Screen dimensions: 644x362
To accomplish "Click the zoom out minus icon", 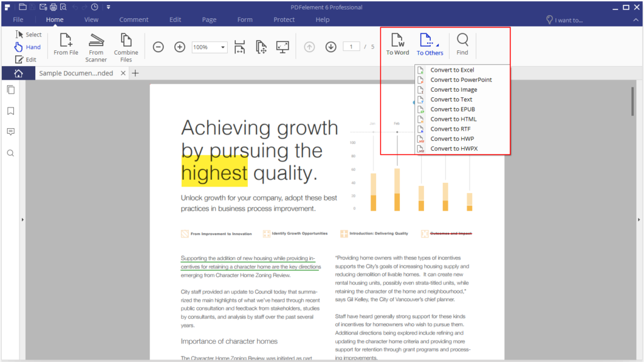I will [158, 47].
